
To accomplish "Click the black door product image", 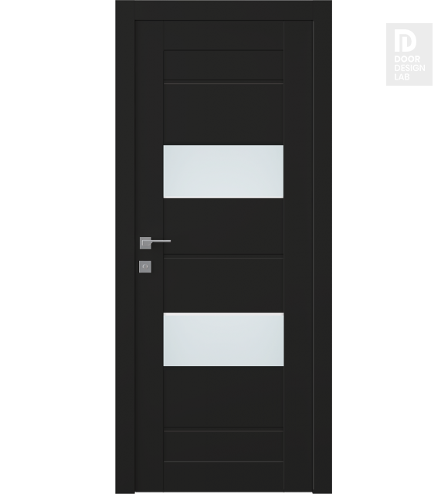I will click(223, 247).
